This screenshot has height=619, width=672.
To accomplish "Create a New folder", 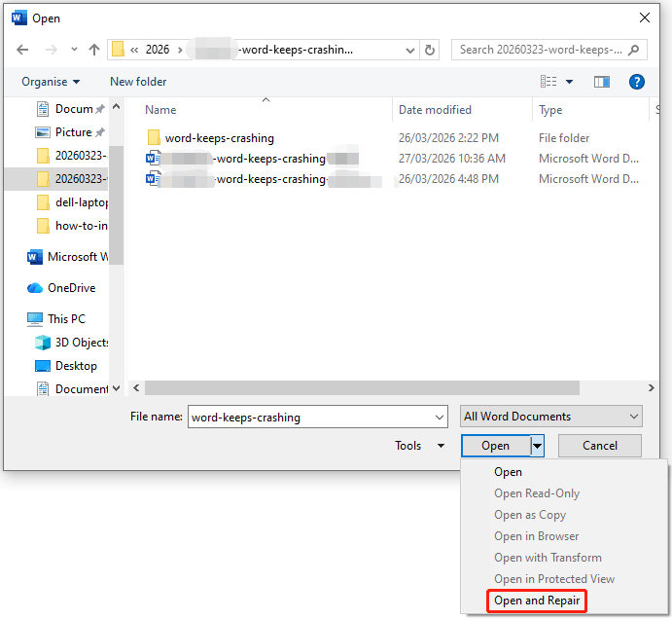I will tap(138, 82).
